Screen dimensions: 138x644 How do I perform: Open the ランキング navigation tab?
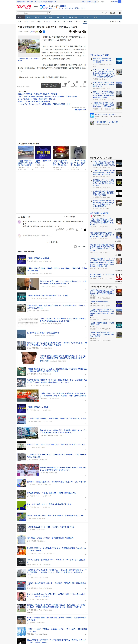tap(86, 17)
